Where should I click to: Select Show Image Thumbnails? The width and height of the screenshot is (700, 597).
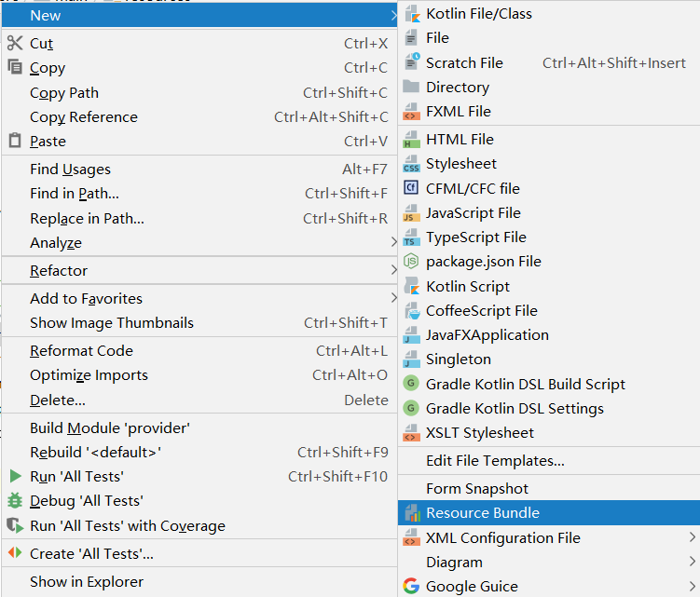(199, 322)
